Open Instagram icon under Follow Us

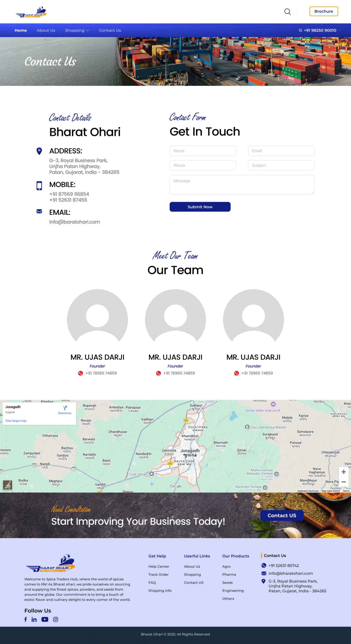coord(56,619)
